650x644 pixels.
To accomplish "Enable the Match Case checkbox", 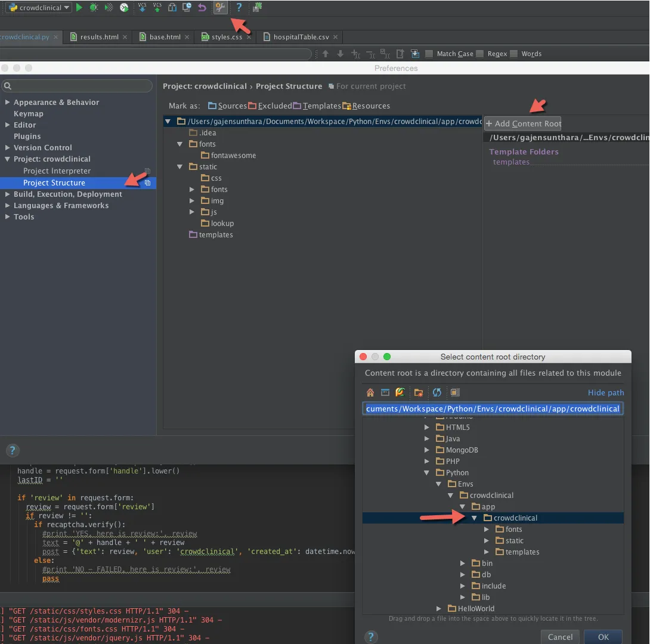I will pyautogui.click(x=429, y=54).
